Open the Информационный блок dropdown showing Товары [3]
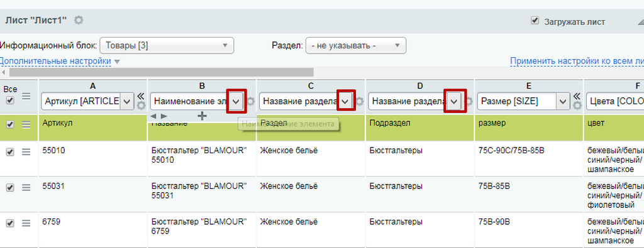This screenshot has width=644, height=248. click(167, 45)
